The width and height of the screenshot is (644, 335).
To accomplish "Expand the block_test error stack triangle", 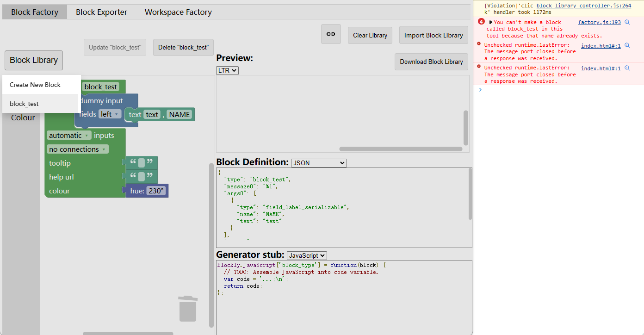I will coord(491,22).
